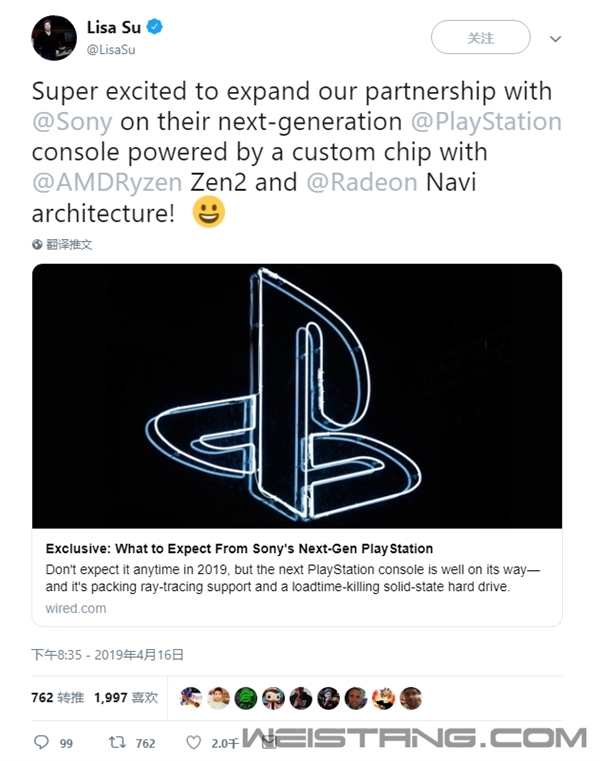Open the @Sony mention link
The width and height of the screenshot is (600, 761).
(x=72, y=121)
